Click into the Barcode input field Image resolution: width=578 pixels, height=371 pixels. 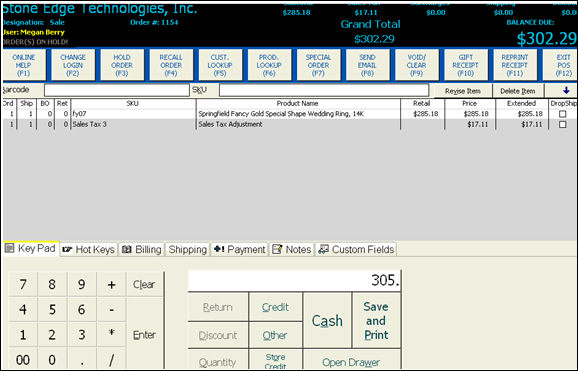point(116,90)
